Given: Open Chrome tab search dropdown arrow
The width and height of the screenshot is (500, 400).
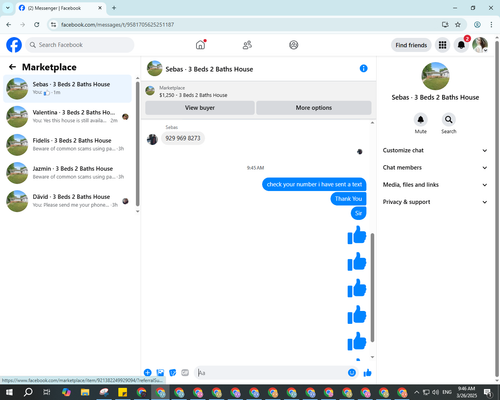Looking at the screenshot, I should click(8, 8).
